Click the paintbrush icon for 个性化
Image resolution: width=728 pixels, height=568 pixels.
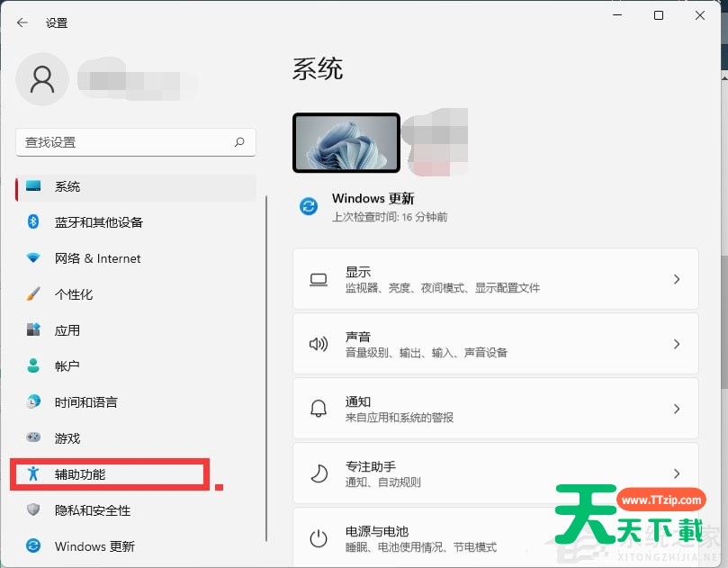[x=33, y=293]
